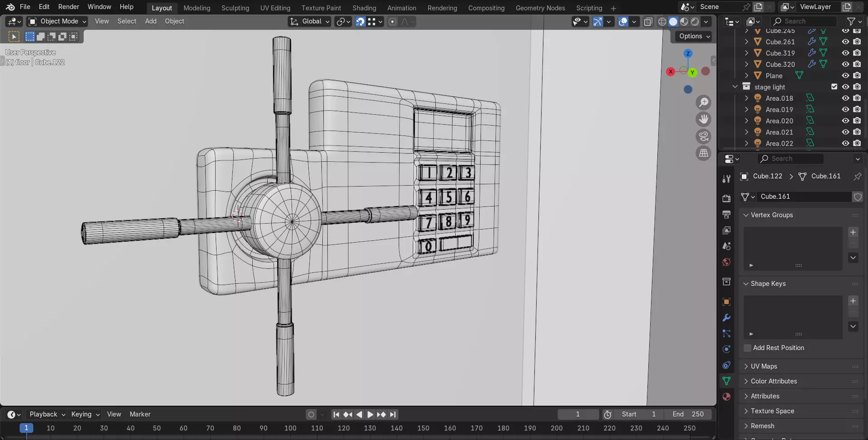The image size is (868, 440).
Task: Play the animation forward
Action: point(370,414)
